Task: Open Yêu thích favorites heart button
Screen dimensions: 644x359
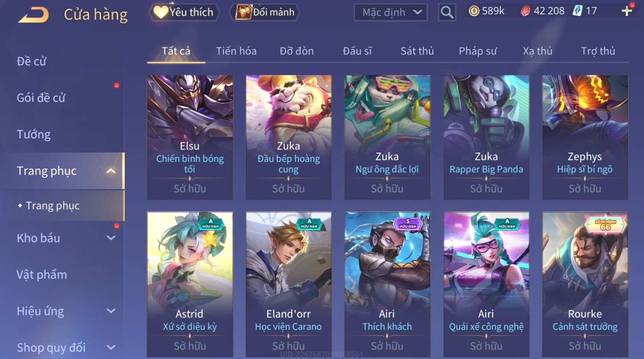Action: (184, 12)
